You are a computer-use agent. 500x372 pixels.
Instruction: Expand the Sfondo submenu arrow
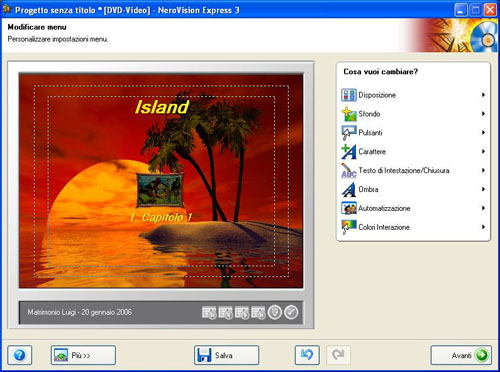483,114
